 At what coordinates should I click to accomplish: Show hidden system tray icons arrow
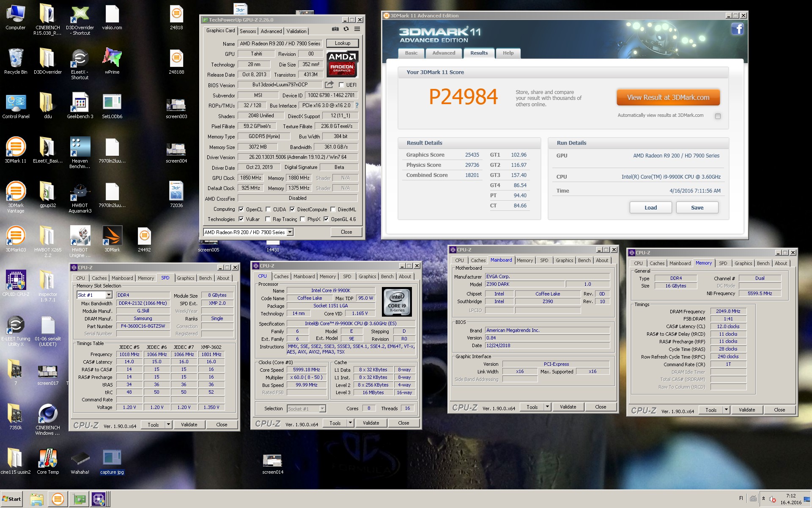pyautogui.click(x=763, y=498)
